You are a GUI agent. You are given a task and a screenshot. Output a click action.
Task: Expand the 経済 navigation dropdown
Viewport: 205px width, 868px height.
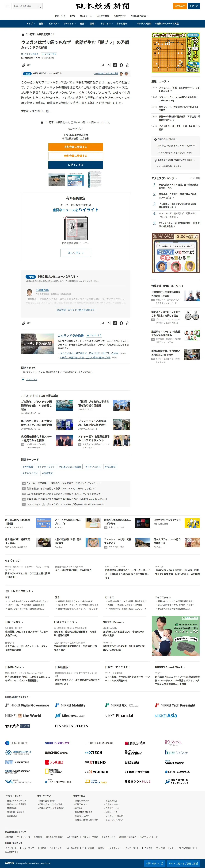click(83, 24)
